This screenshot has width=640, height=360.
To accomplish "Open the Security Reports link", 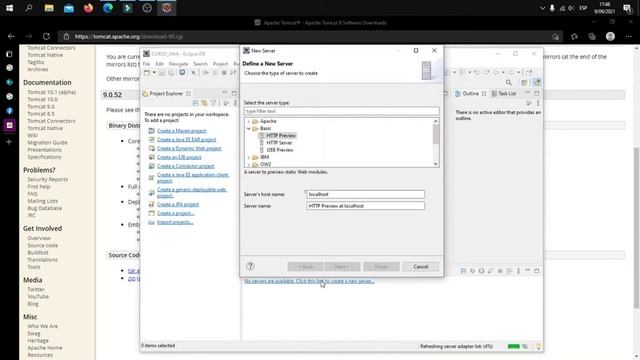I will tap(48, 180).
